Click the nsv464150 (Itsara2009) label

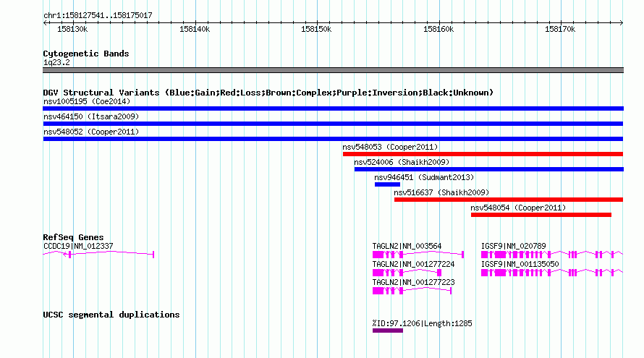91,116
